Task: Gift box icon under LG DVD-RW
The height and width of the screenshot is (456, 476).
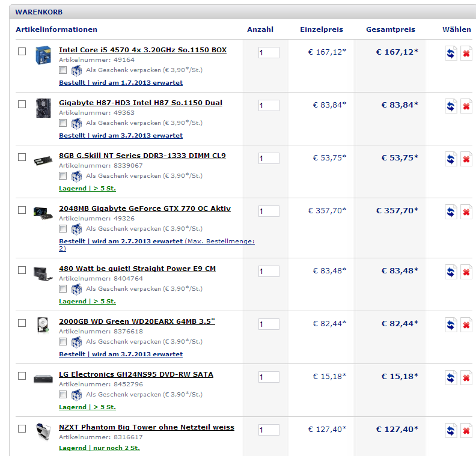Action: pyautogui.click(x=76, y=395)
